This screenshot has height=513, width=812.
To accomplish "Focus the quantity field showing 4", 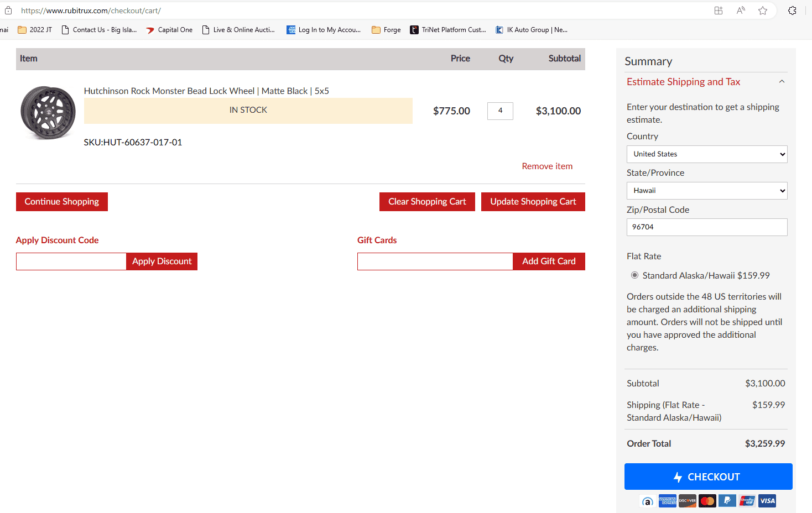I will [500, 111].
